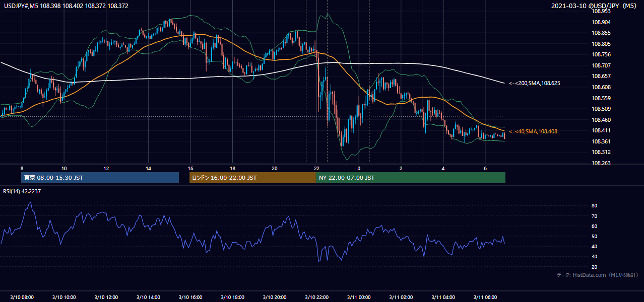644x302 pixels.
Task: Click price axis value 108.855
Action: pyautogui.click(x=602, y=33)
